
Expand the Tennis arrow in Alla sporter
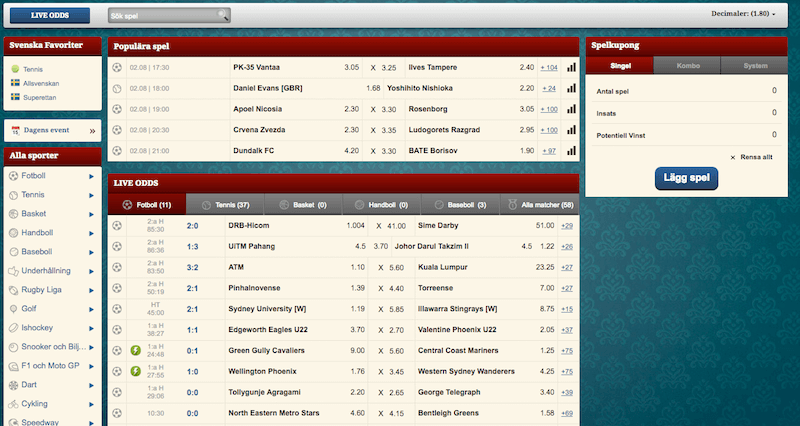[x=91, y=195]
